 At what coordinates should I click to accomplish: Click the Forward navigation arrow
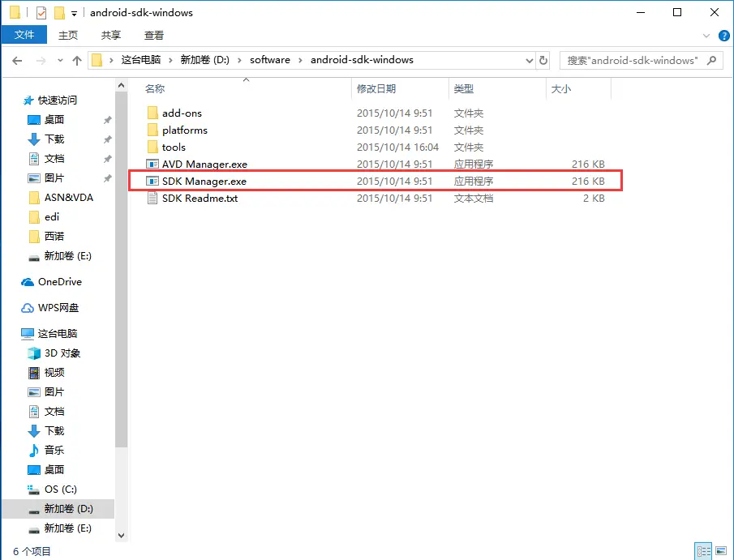click(41, 60)
